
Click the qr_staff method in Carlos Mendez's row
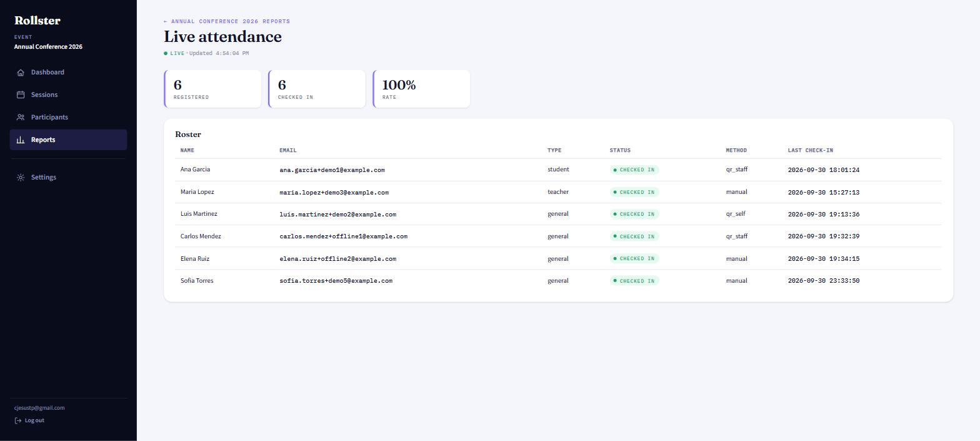click(737, 236)
